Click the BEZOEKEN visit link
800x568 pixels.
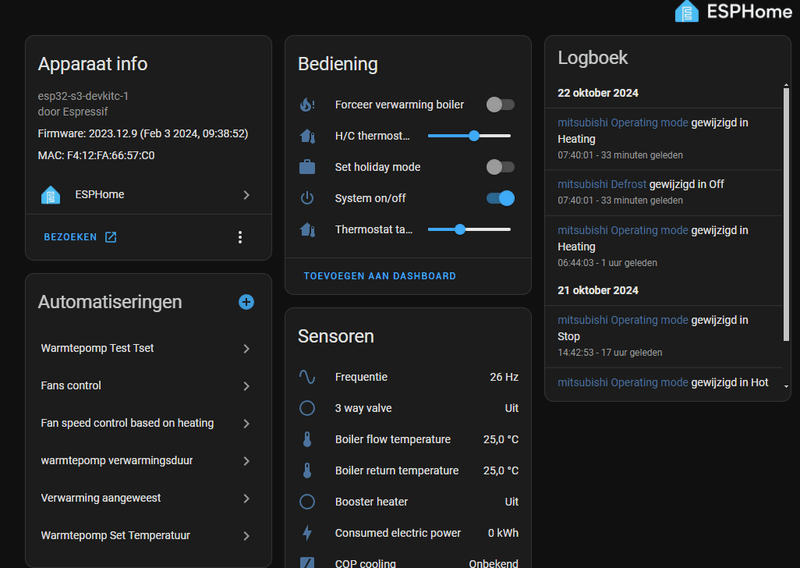pos(80,237)
